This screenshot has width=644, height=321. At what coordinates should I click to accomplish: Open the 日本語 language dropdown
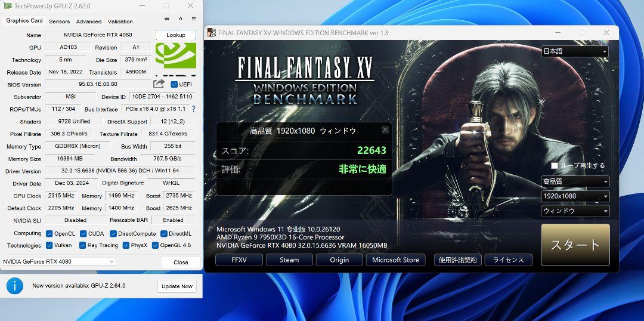point(575,51)
